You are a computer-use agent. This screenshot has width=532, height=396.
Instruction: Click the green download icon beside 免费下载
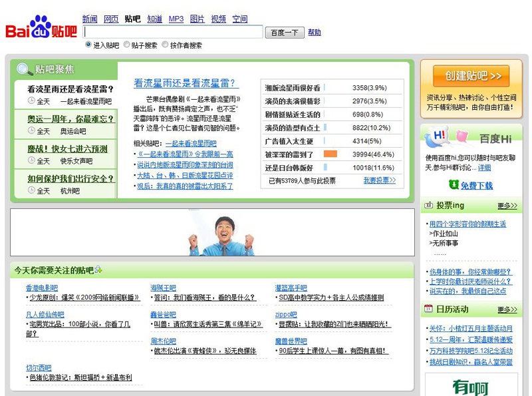pos(454,184)
